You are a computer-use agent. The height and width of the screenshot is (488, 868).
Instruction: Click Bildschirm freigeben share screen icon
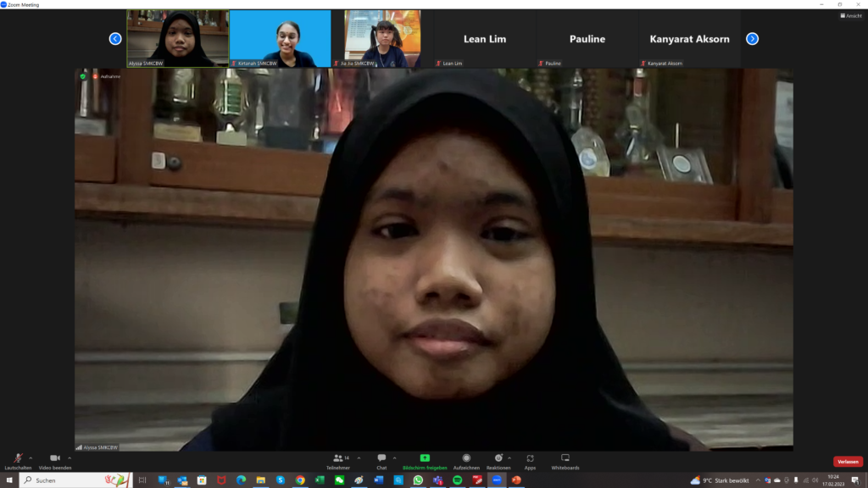(425, 458)
